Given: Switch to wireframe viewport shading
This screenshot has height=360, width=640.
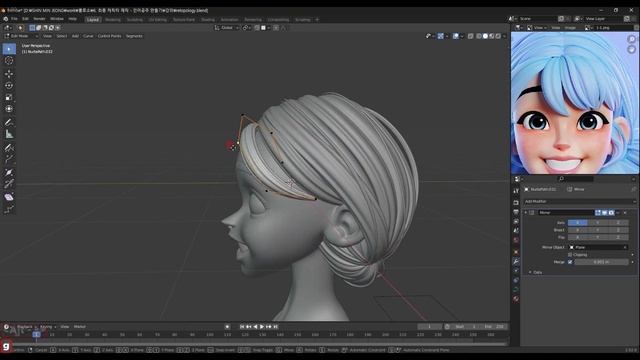Looking at the screenshot, I should point(479,36).
